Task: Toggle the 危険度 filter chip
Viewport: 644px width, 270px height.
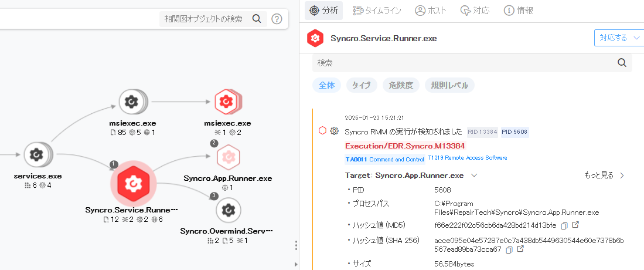Action: tap(401, 85)
